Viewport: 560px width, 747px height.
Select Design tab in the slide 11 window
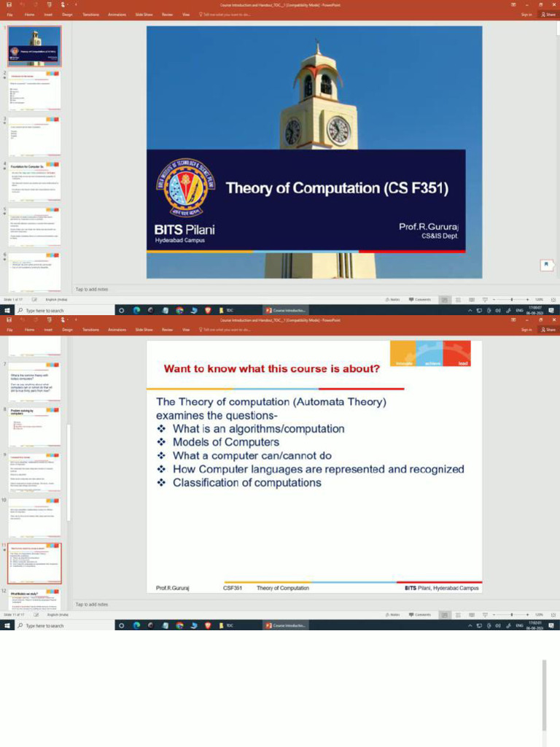coord(68,330)
